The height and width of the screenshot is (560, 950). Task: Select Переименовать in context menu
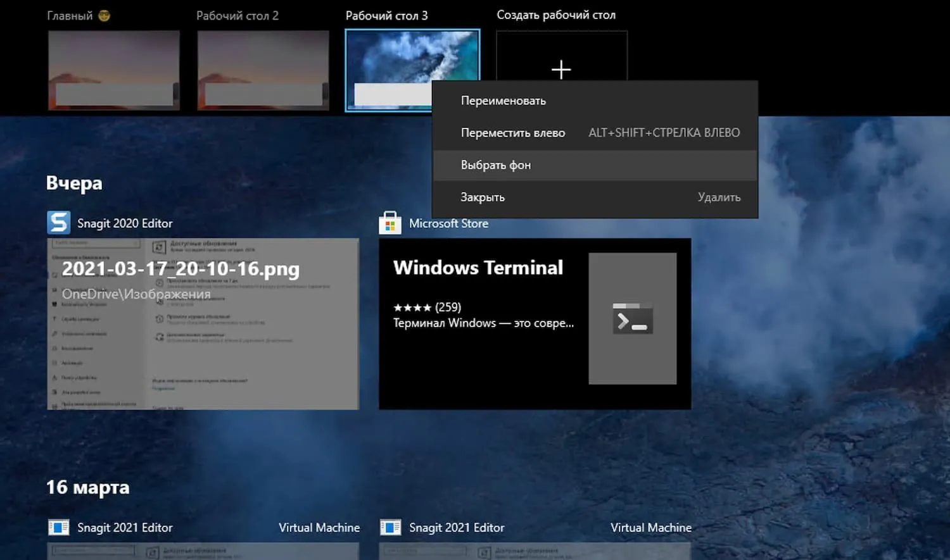click(x=595, y=101)
